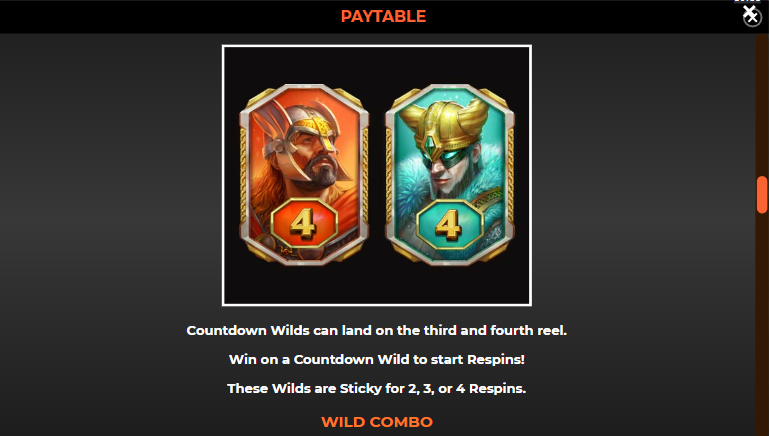Click the black space between the two wild cards
Screen dimensions: 769x436
point(377,175)
